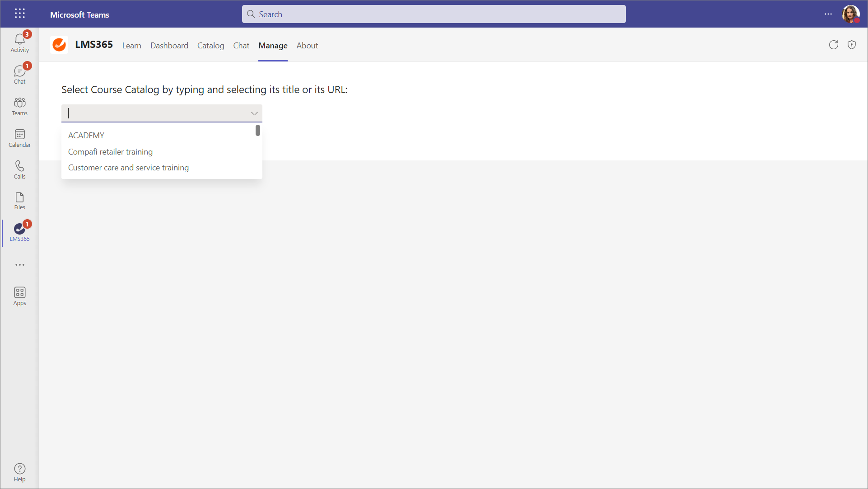Select ACADEMY from the catalog list
This screenshot has width=868, height=489.
(x=86, y=136)
